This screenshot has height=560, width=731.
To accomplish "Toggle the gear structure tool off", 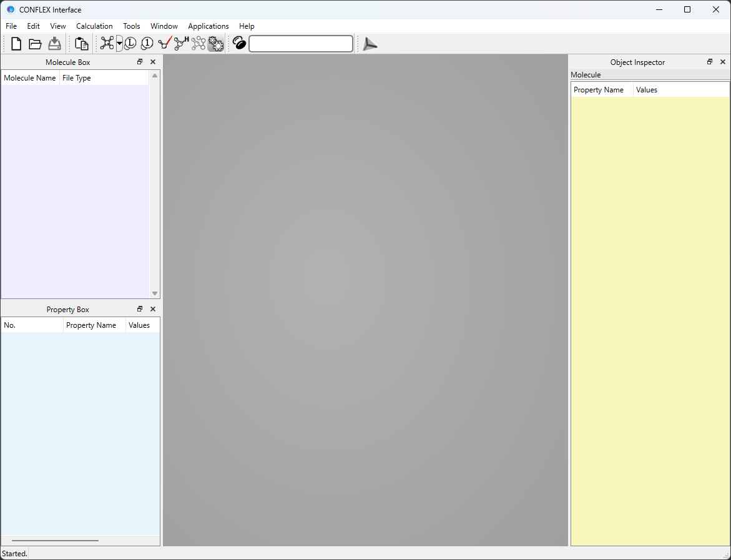I will (215, 43).
